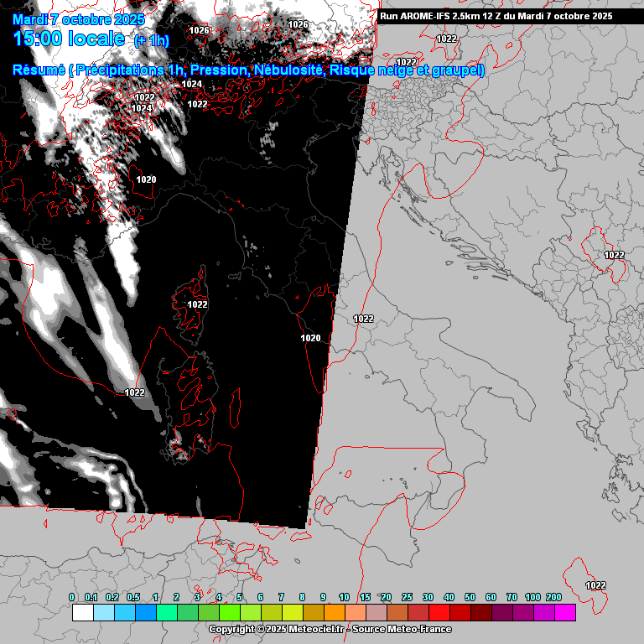This screenshot has width=644, height=644.
Task: Click the white swatch in the precipitation legend
Action: click(x=82, y=613)
